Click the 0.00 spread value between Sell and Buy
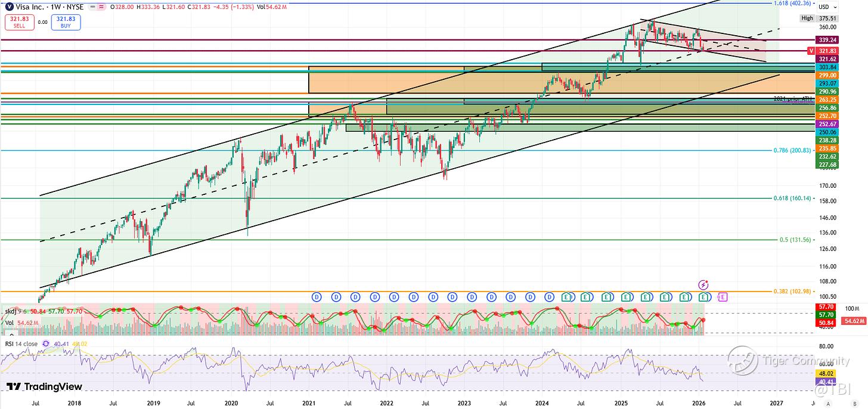This screenshot has width=868, height=409. click(42, 23)
